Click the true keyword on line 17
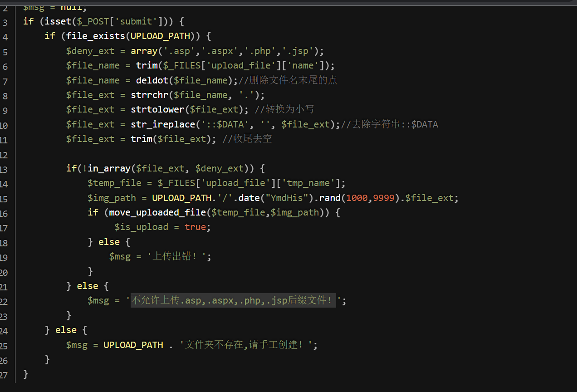Image resolution: width=577 pixels, height=392 pixels. tap(195, 226)
